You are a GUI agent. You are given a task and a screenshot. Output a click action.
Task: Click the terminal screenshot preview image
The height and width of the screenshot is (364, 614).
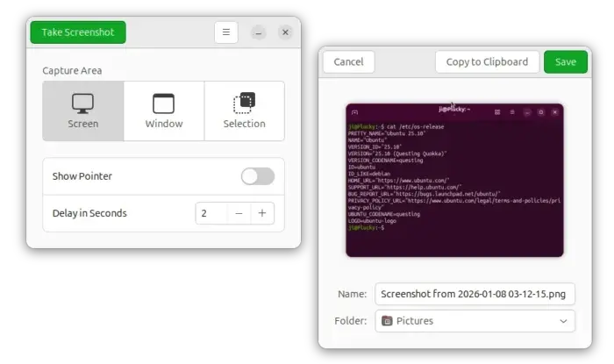click(x=454, y=181)
